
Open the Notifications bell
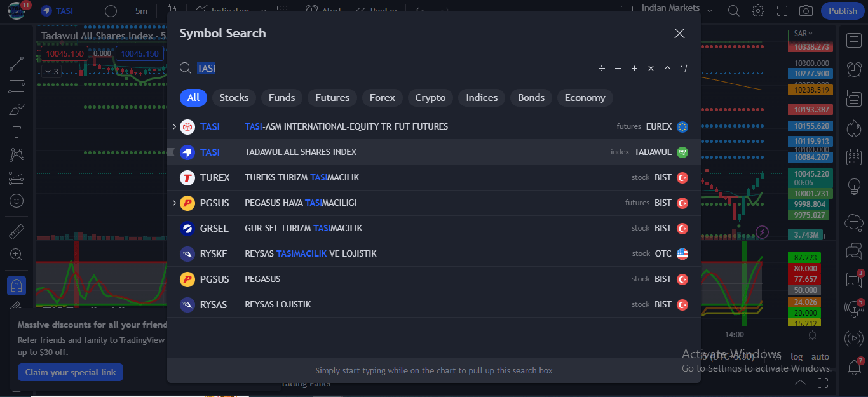pyautogui.click(x=854, y=367)
